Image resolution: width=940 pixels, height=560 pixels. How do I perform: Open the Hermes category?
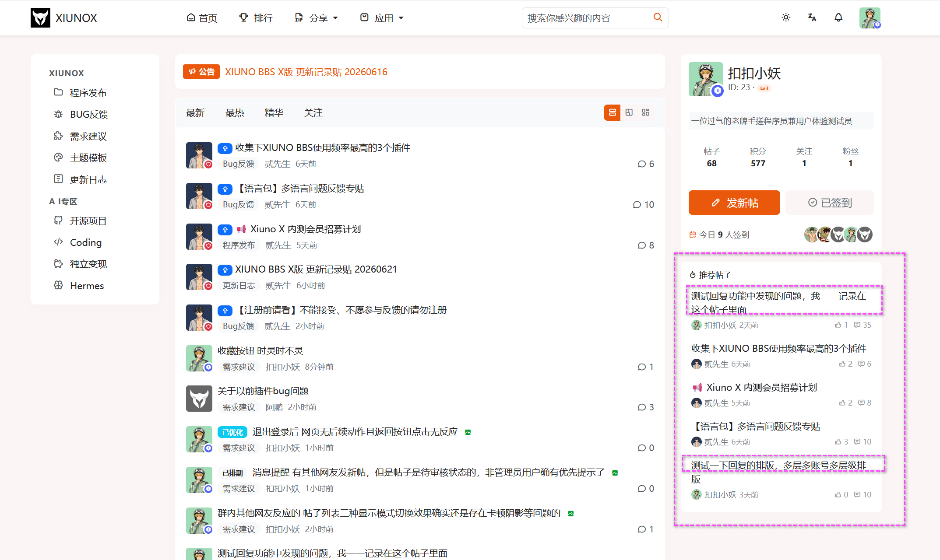point(87,286)
